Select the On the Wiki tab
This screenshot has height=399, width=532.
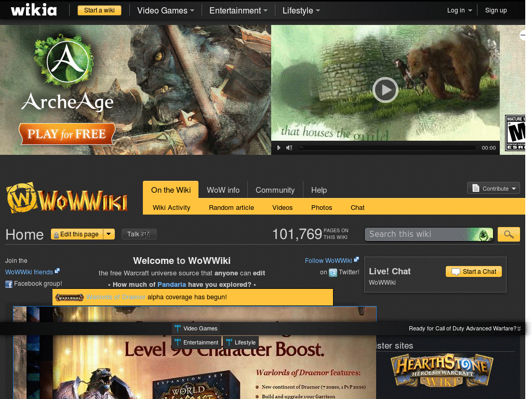170,190
